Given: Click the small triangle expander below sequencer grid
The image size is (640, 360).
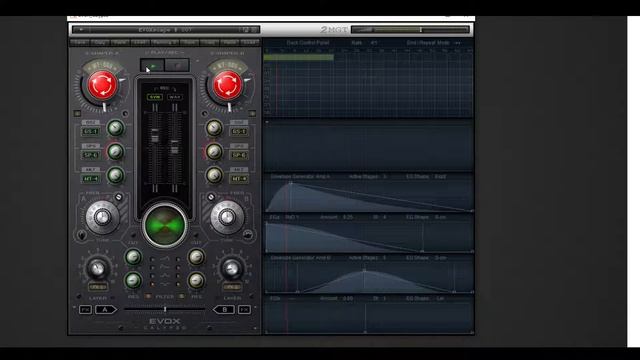Looking at the screenshot, I should pos(267,122).
